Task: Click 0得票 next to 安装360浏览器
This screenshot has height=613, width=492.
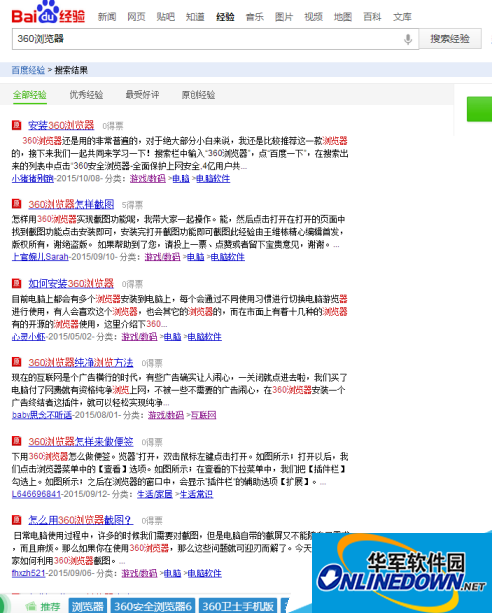Action: 113,126
